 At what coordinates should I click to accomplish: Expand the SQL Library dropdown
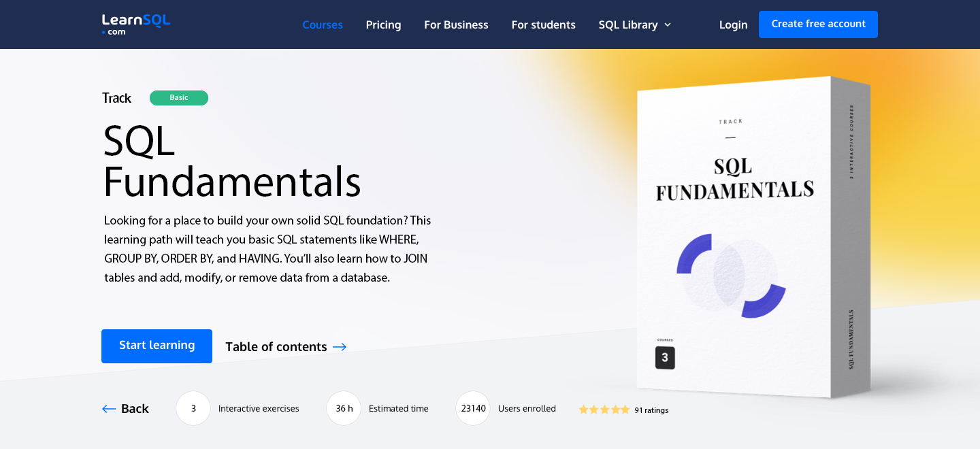634,24
